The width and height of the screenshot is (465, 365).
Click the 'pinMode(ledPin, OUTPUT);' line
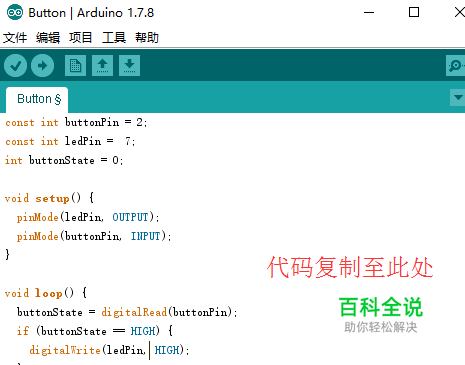pos(88,217)
